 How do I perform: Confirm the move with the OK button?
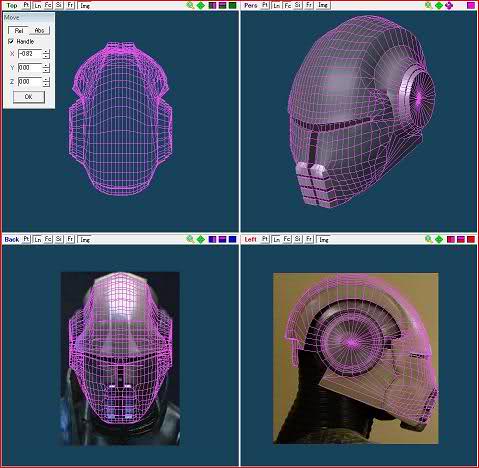(29, 97)
